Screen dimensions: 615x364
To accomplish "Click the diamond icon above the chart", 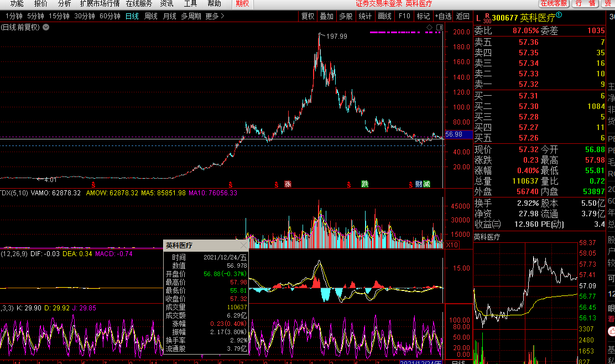I will tap(430, 27).
